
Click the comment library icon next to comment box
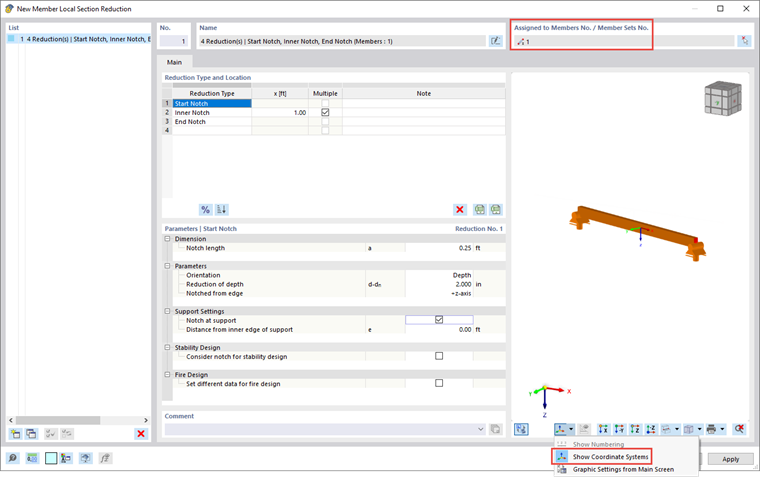(x=495, y=429)
